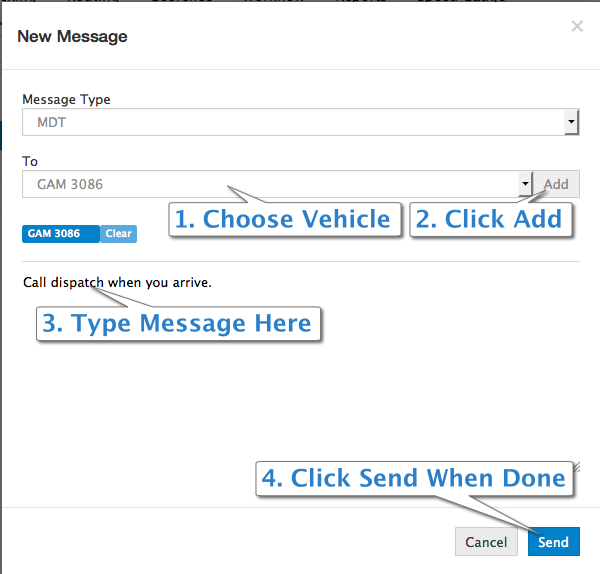Click the '3. Type Message Here' callout
The image size is (600, 574).
pyautogui.click(x=178, y=324)
